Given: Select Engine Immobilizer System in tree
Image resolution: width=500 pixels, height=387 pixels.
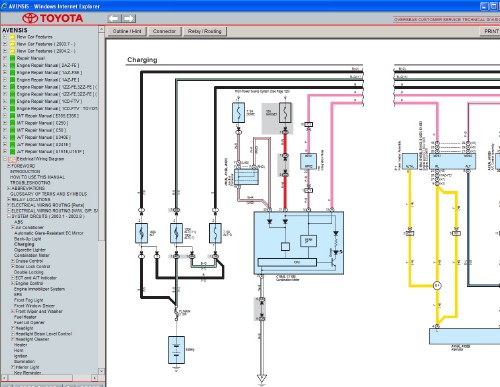Looking at the screenshot, I should tap(39, 289).
